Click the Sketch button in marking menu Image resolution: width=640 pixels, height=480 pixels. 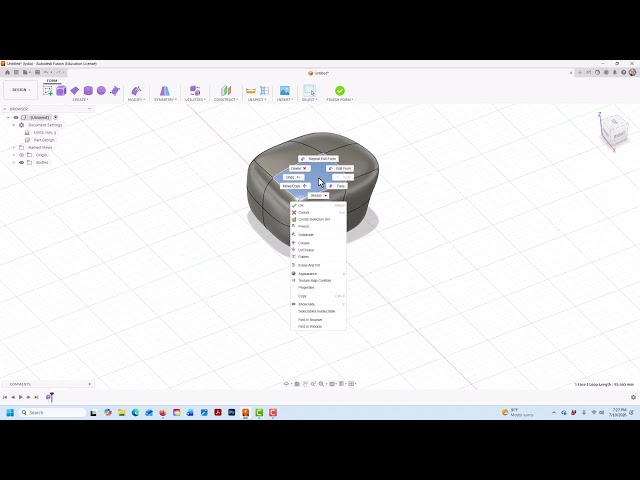318,196
